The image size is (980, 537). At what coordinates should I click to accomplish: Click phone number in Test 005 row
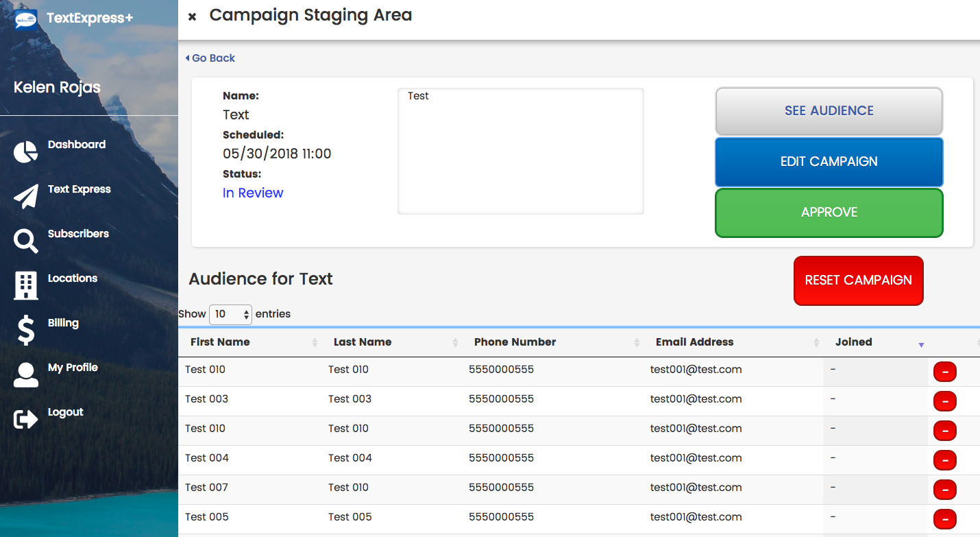point(502,517)
